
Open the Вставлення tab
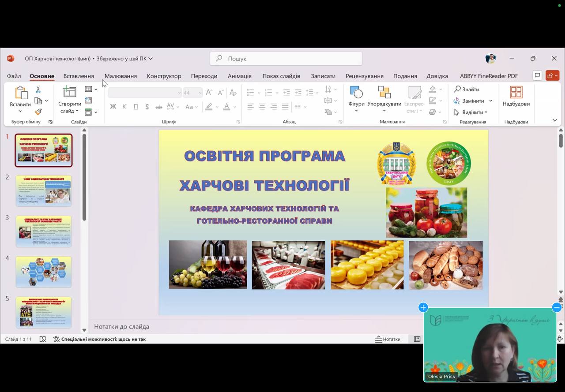[79, 76]
